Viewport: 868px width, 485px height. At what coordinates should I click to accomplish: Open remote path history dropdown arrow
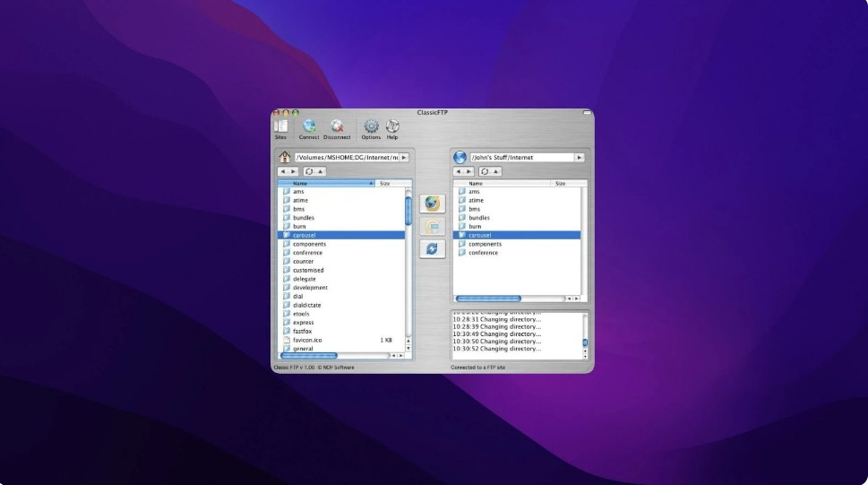[x=580, y=158]
